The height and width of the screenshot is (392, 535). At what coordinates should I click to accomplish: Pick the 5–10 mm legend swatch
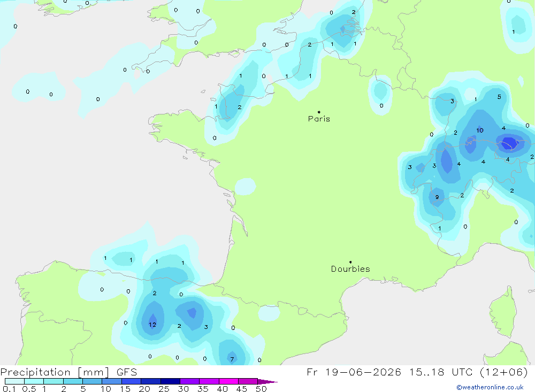(x=93, y=381)
